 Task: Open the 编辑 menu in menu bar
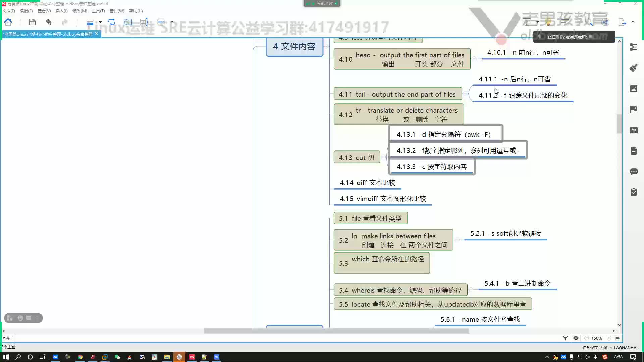(25, 11)
